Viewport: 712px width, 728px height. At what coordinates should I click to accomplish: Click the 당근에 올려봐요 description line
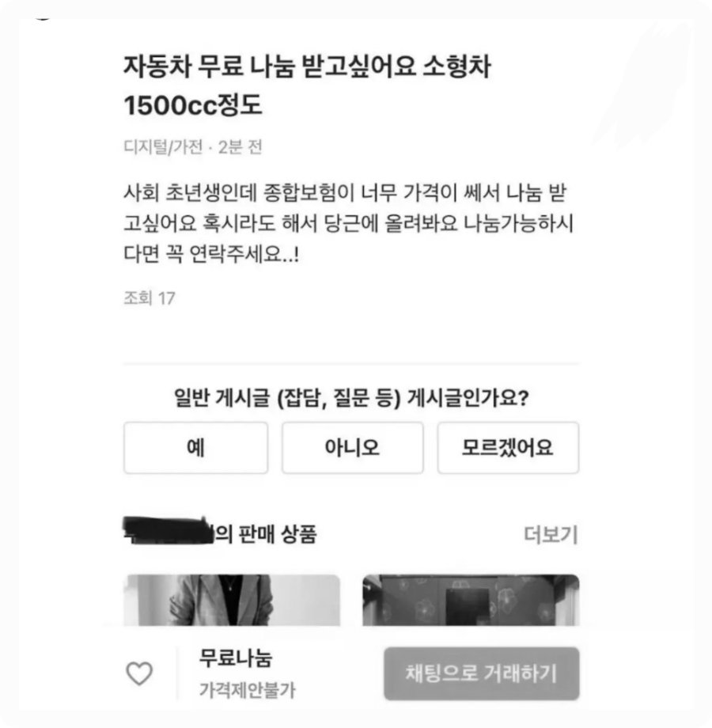point(349,223)
